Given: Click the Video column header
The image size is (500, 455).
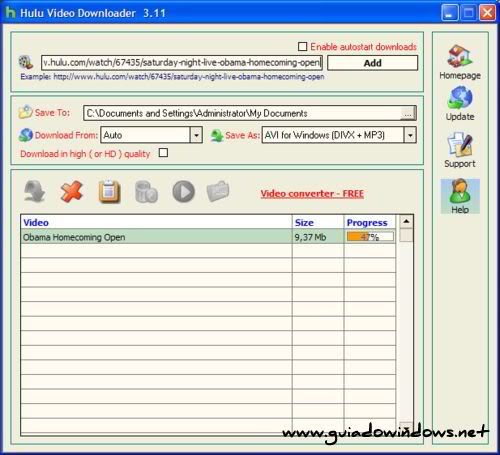Looking at the screenshot, I should [x=156, y=222].
